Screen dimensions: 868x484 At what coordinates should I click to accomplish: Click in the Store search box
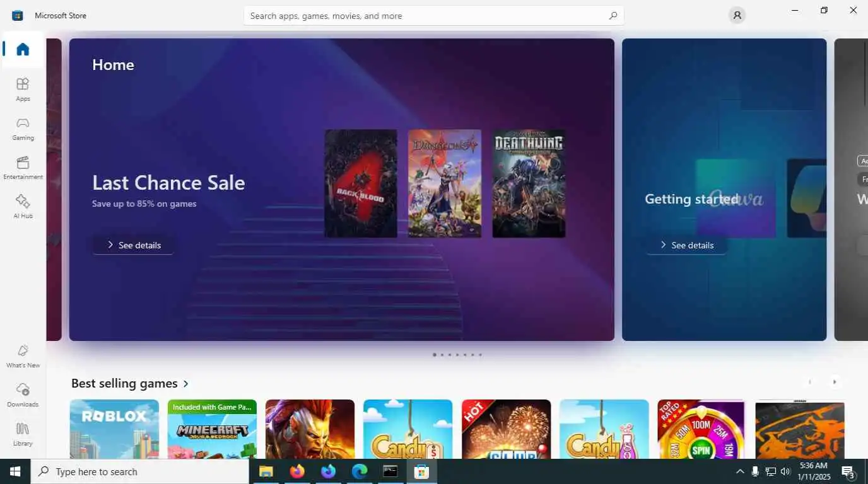[x=434, y=16]
